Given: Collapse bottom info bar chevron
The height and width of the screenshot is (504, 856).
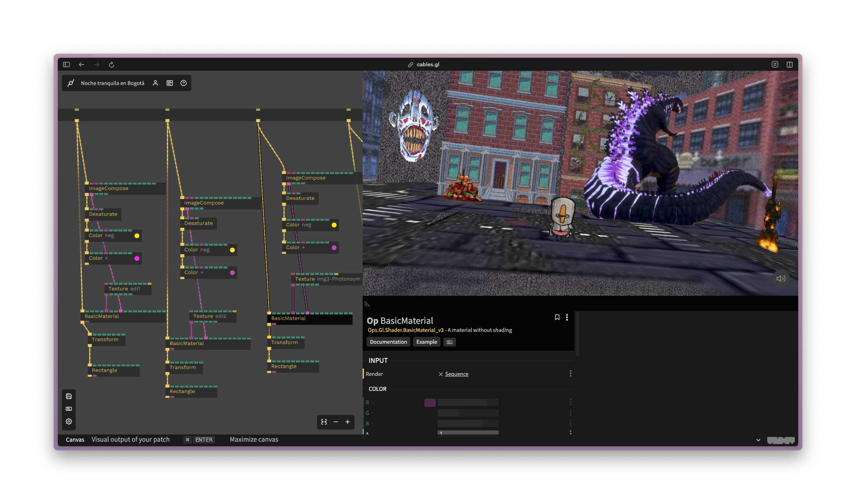Looking at the screenshot, I should tap(758, 440).
